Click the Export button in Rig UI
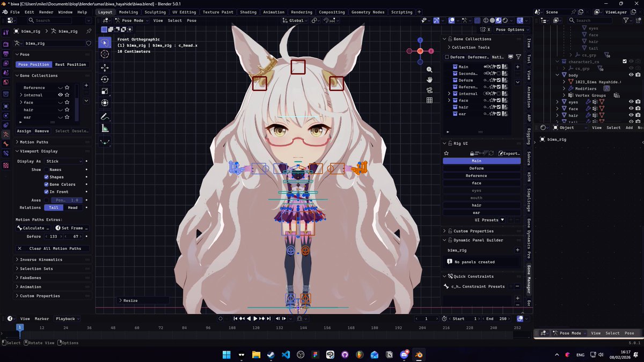This screenshot has height=362, width=644. point(509,153)
